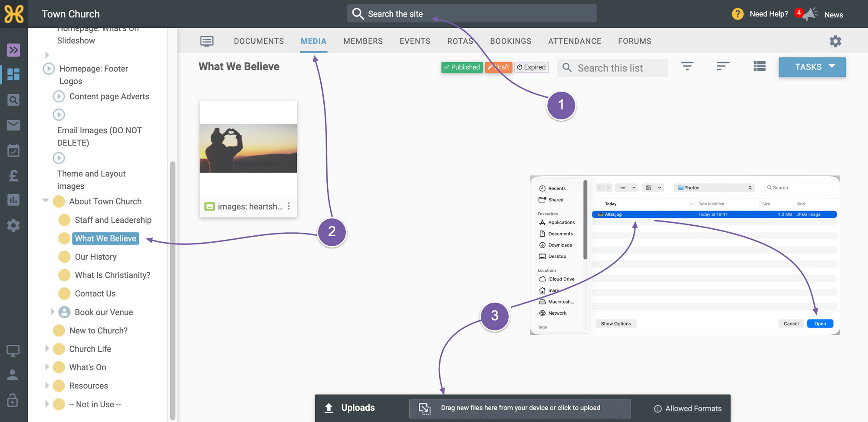
Task: Toggle the Draft status filter
Action: pyautogui.click(x=498, y=67)
